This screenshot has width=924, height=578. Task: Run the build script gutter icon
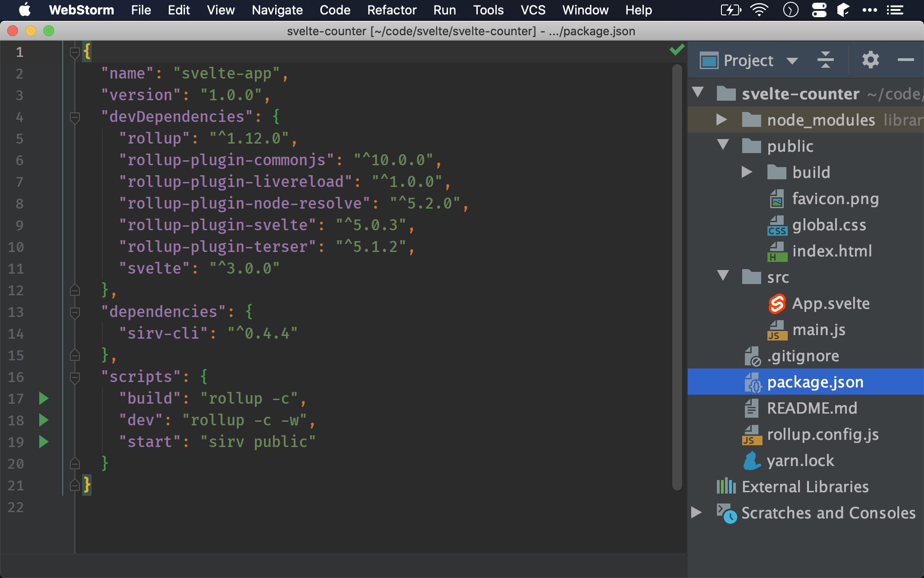(x=44, y=398)
